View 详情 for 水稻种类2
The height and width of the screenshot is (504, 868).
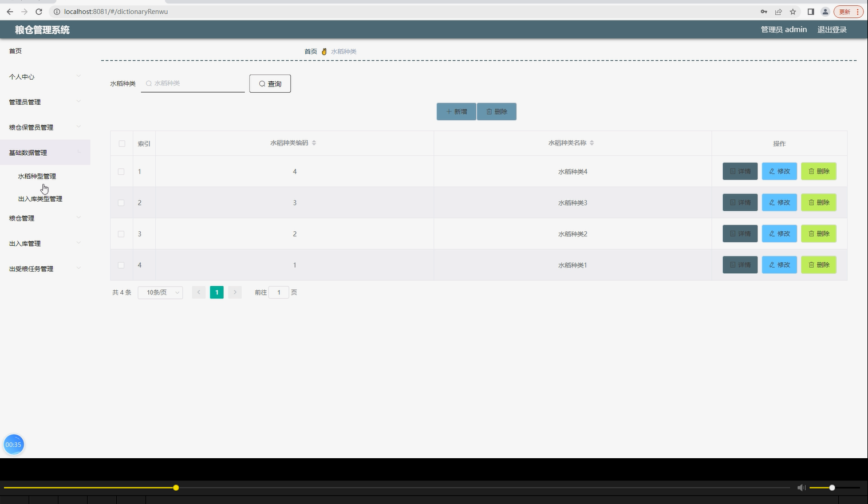pos(740,234)
